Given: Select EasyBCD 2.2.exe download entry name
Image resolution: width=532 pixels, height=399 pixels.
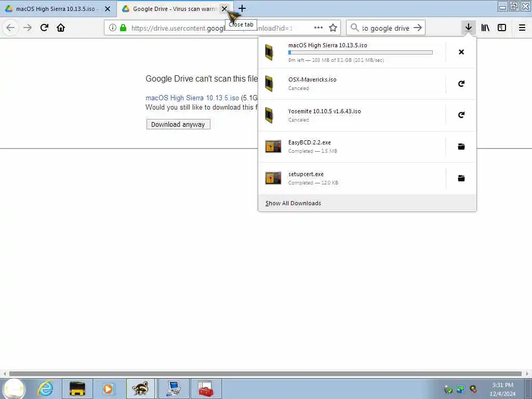Looking at the screenshot, I should [310, 142].
